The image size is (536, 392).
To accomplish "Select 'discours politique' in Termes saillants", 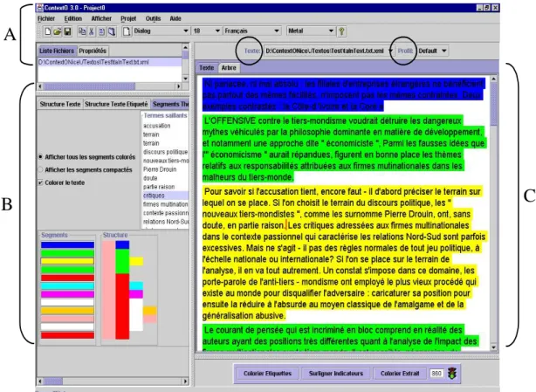I will 166,152.
